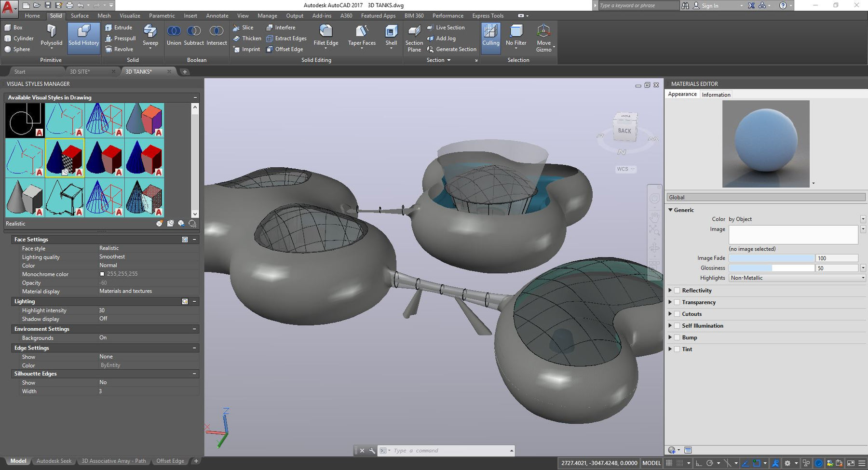Expand the Bump properties section

670,337
